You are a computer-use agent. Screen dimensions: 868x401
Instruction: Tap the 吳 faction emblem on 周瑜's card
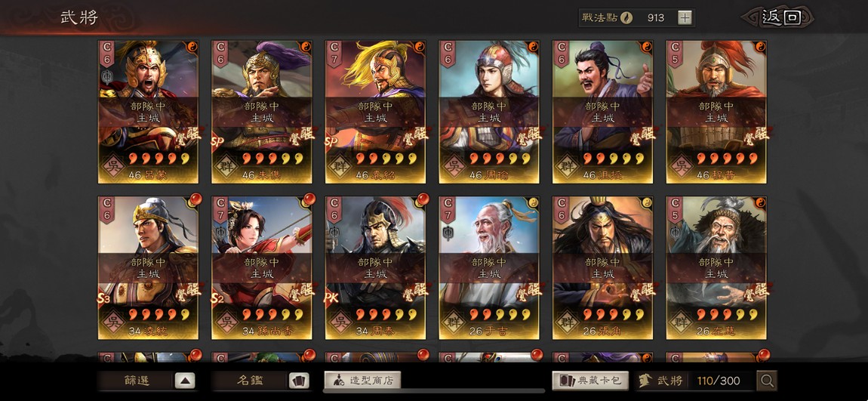(454, 165)
